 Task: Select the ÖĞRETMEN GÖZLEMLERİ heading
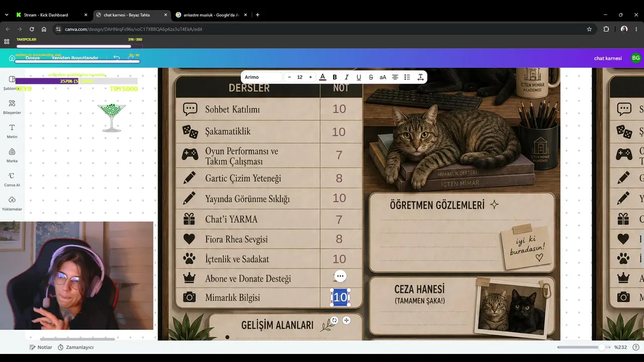(x=437, y=205)
